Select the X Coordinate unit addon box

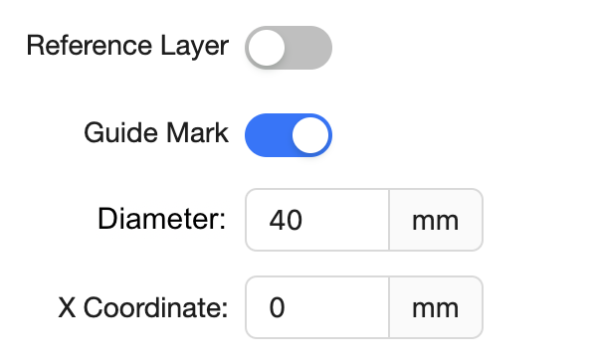[436, 307]
